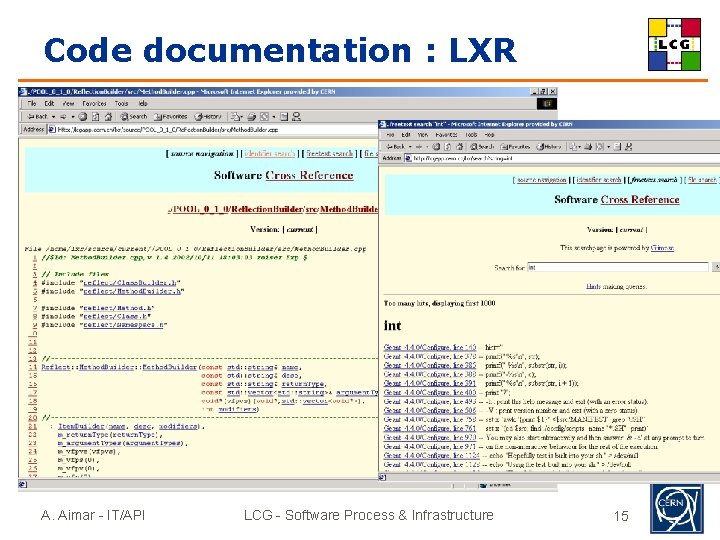Click Back in the freetext search window toolbar
The width and height of the screenshot is (720, 540).
click(x=395, y=146)
